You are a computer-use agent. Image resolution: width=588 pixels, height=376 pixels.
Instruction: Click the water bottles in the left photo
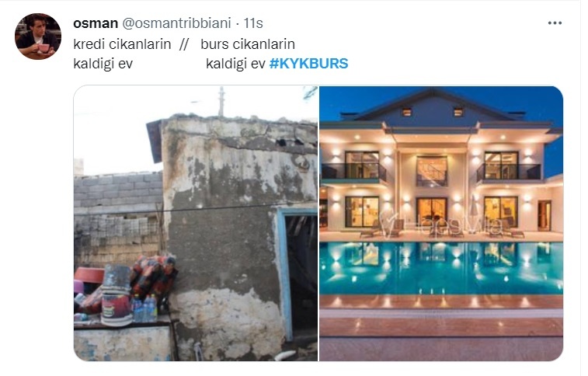tap(144, 308)
